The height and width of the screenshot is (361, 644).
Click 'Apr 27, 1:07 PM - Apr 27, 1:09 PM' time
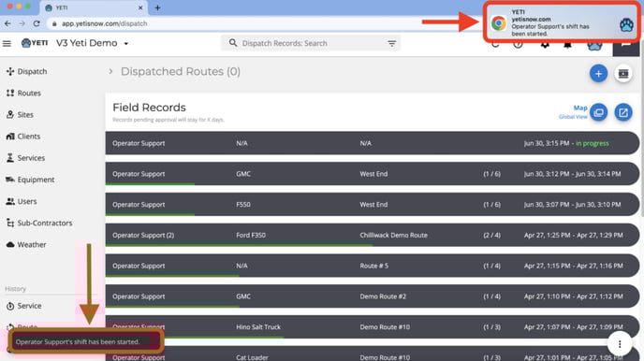coord(574,327)
